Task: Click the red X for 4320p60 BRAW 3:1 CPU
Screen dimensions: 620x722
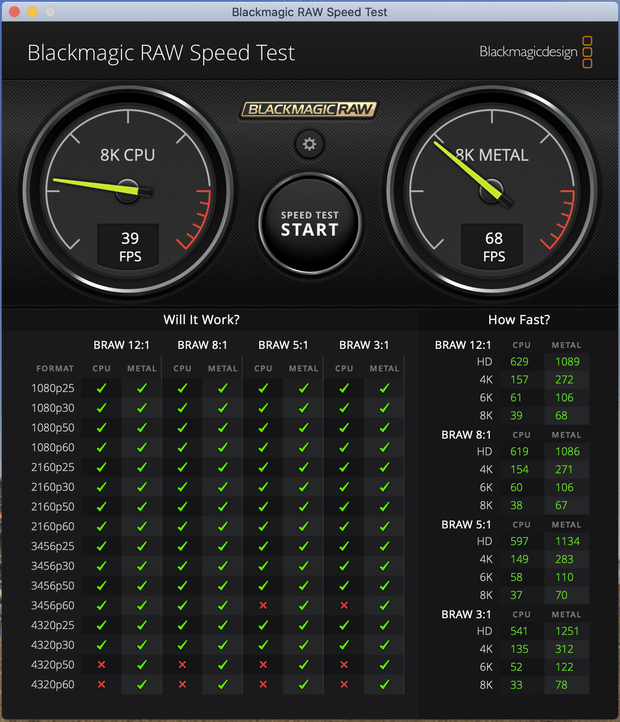Action: (x=344, y=684)
